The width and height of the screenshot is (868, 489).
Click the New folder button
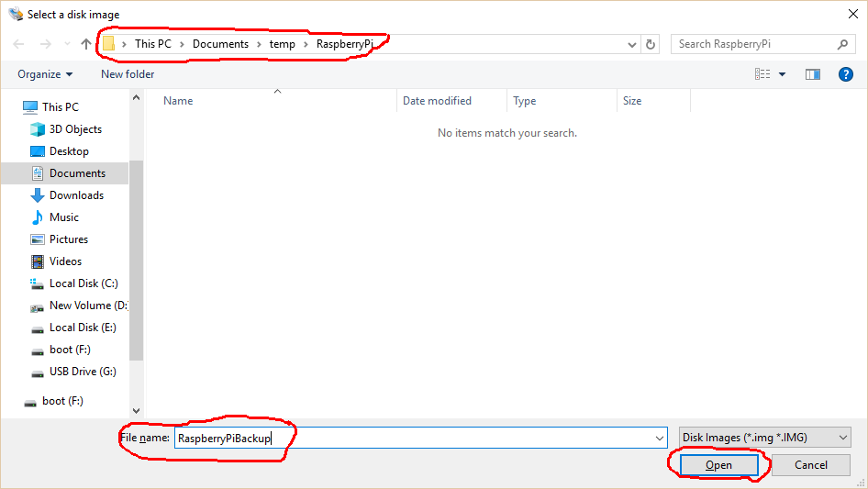click(128, 74)
